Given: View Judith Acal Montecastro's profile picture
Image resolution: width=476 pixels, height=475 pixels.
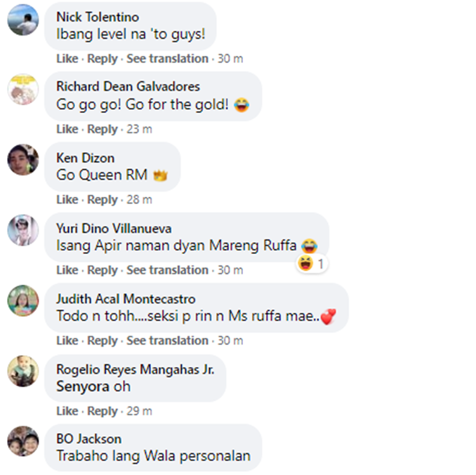Looking at the screenshot, I should pyautogui.click(x=23, y=300).
